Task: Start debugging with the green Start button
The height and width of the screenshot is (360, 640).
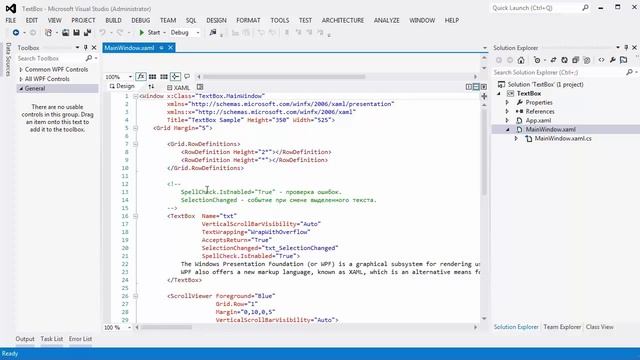Action: click(149, 32)
